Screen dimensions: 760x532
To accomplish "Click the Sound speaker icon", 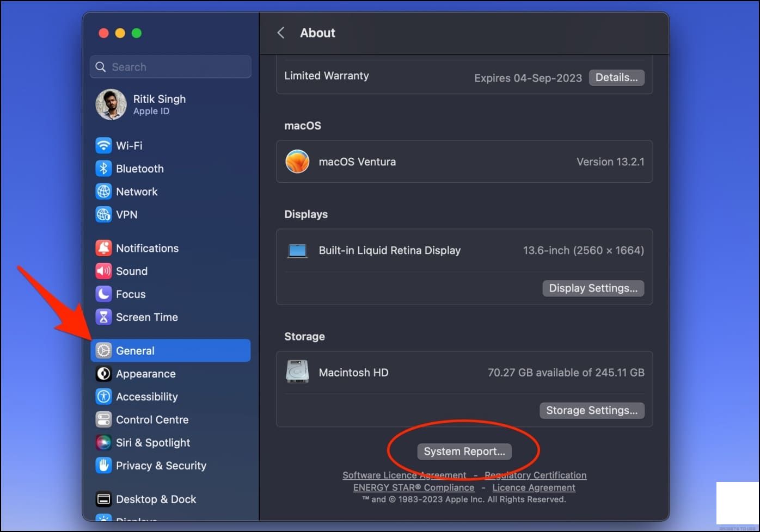I will pyautogui.click(x=103, y=271).
